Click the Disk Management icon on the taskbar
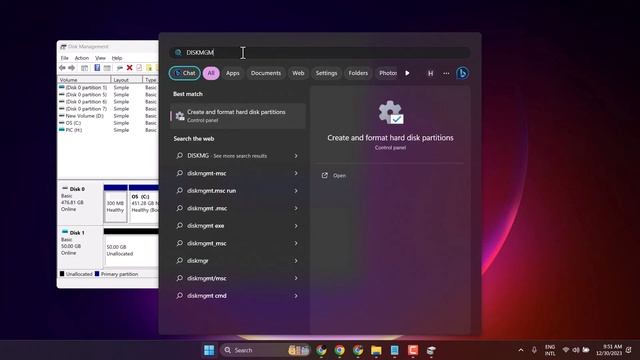This screenshot has height=360, width=640. pos(431,350)
